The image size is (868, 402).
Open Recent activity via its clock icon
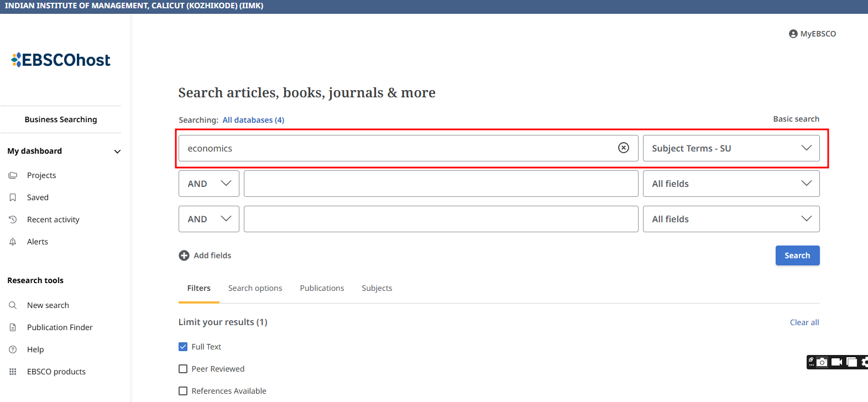coord(13,220)
